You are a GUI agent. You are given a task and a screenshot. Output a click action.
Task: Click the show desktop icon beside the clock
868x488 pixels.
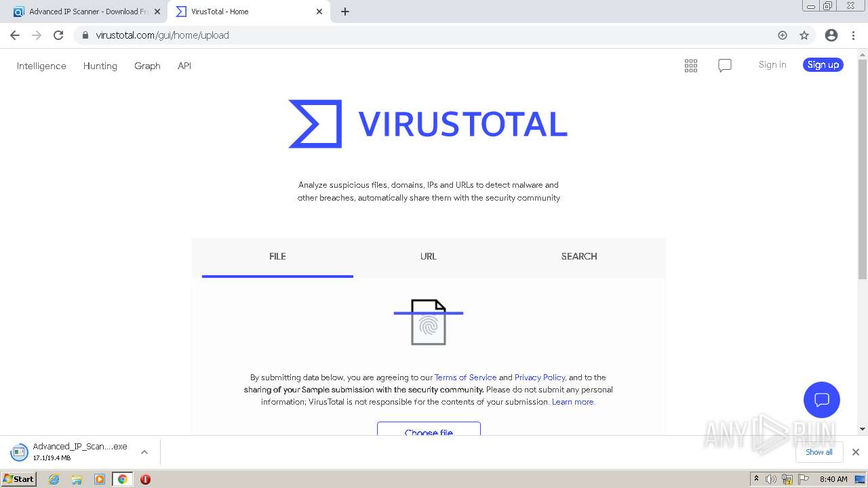point(860,479)
